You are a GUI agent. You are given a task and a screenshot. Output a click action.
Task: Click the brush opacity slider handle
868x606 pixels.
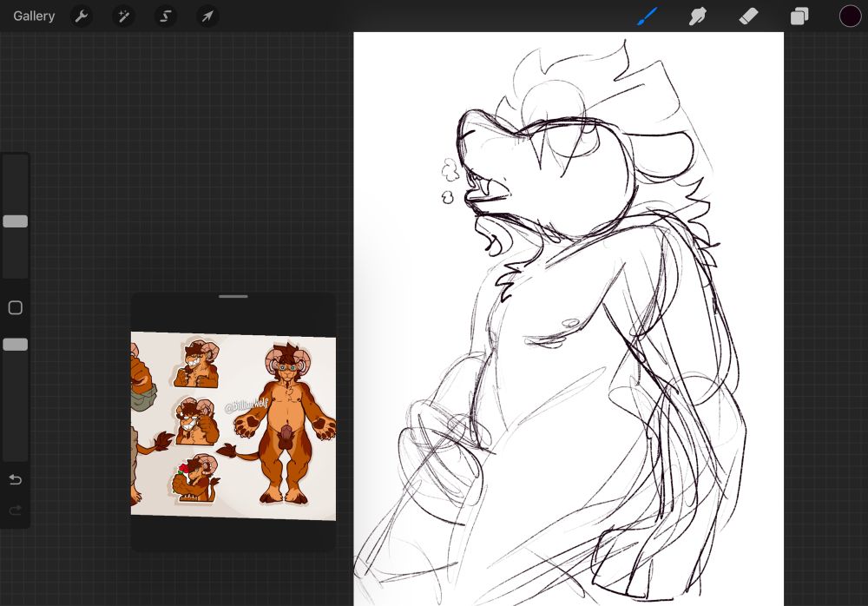pyautogui.click(x=16, y=345)
